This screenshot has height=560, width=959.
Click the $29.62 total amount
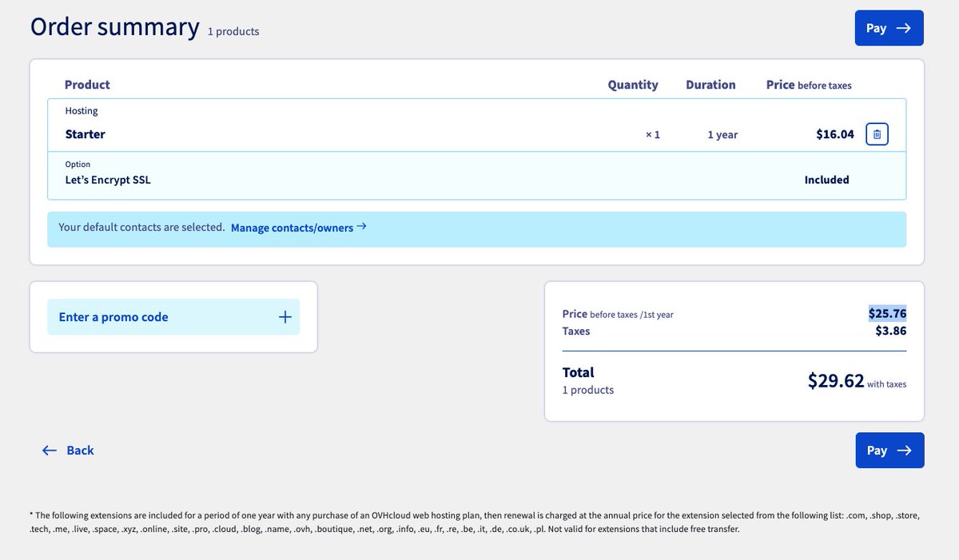836,381
